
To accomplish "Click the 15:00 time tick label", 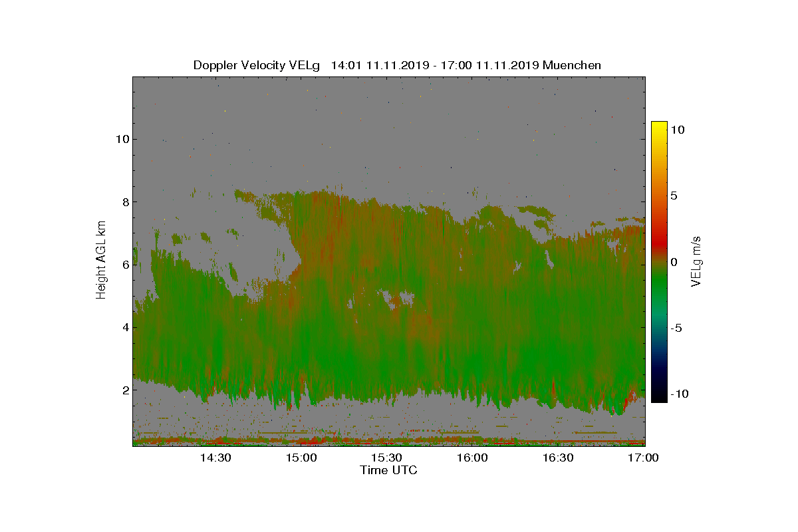I will point(301,458).
